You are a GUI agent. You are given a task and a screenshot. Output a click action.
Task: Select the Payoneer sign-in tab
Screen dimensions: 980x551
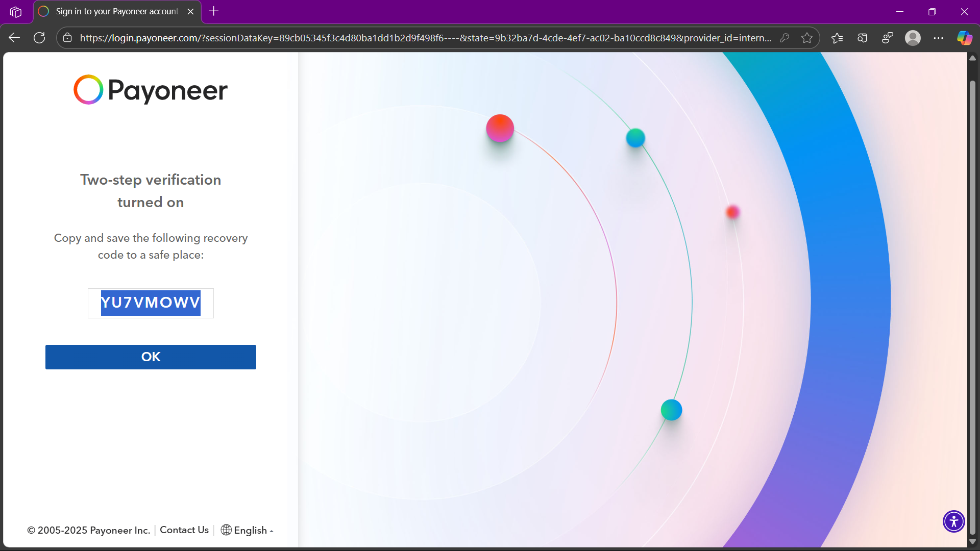coord(116,11)
